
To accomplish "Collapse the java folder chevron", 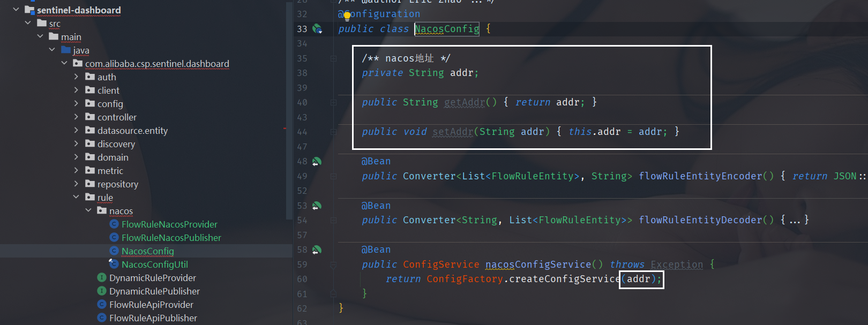I will [x=52, y=50].
